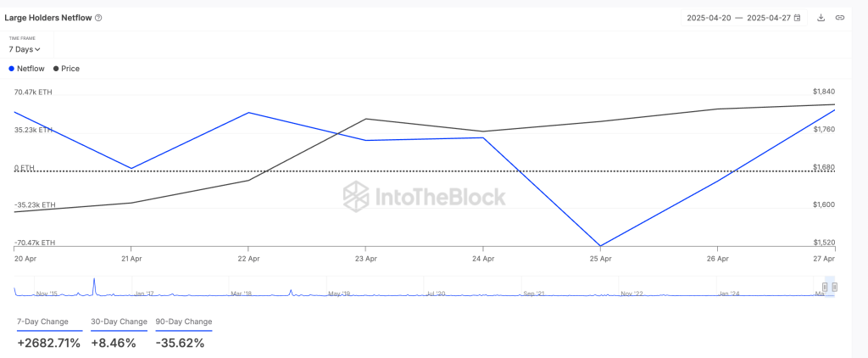Open the calendar date picker icon
This screenshot has width=868, height=358.
(x=797, y=18)
